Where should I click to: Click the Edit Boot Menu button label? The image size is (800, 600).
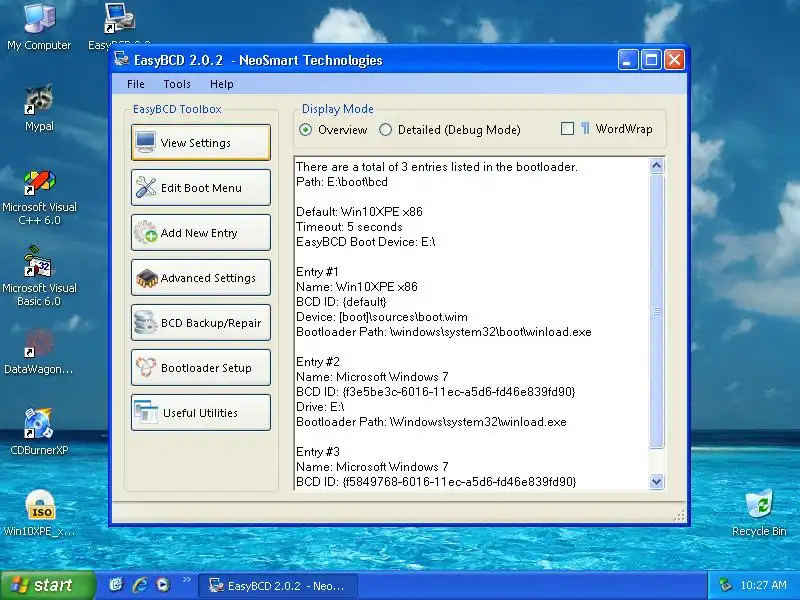click(x=201, y=188)
